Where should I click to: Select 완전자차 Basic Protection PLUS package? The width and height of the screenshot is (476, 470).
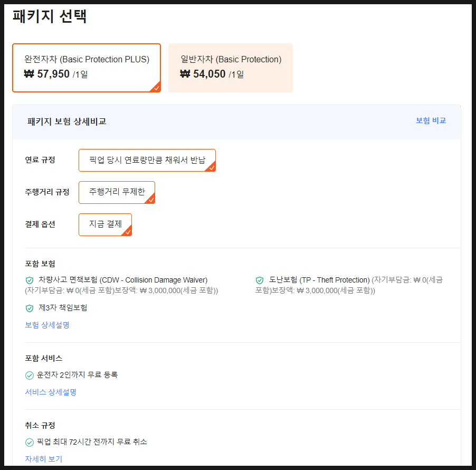point(87,68)
